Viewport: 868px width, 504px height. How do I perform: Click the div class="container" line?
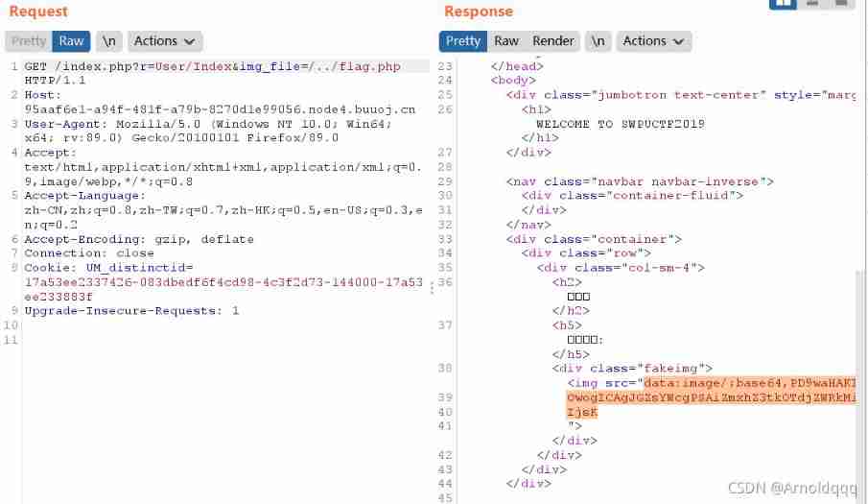coord(594,239)
